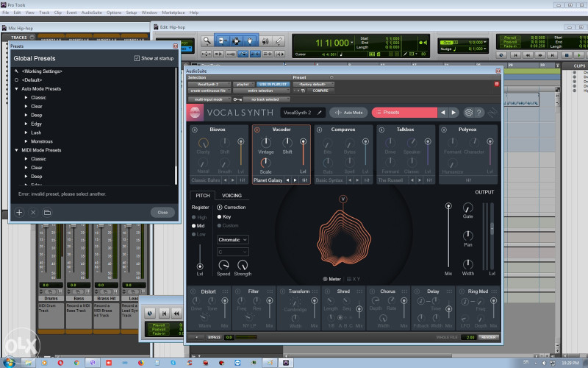Toggle Talkbox module power
Screen dimensions: 588x368
(381, 130)
